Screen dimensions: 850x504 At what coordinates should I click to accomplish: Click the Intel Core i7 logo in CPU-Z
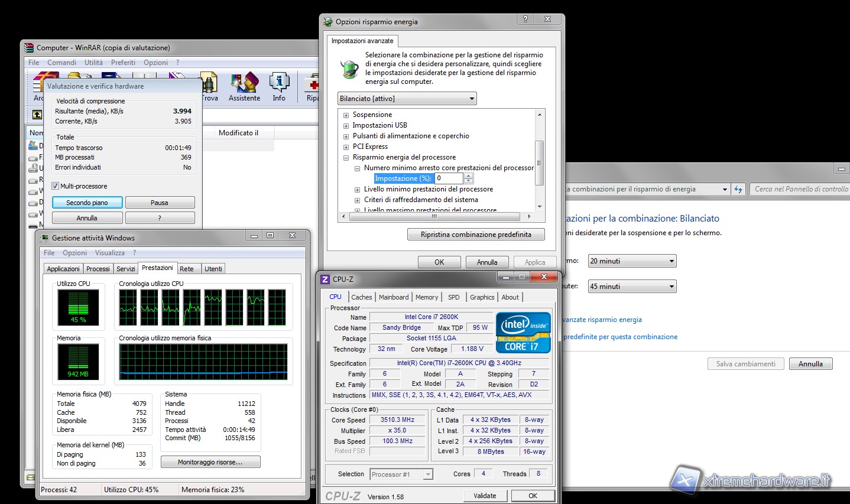[x=523, y=333]
